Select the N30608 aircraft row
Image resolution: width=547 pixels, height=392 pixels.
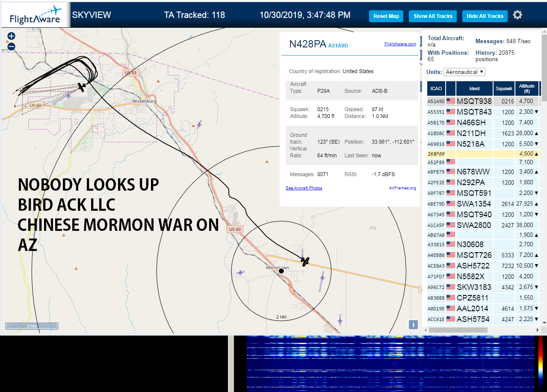click(483, 245)
